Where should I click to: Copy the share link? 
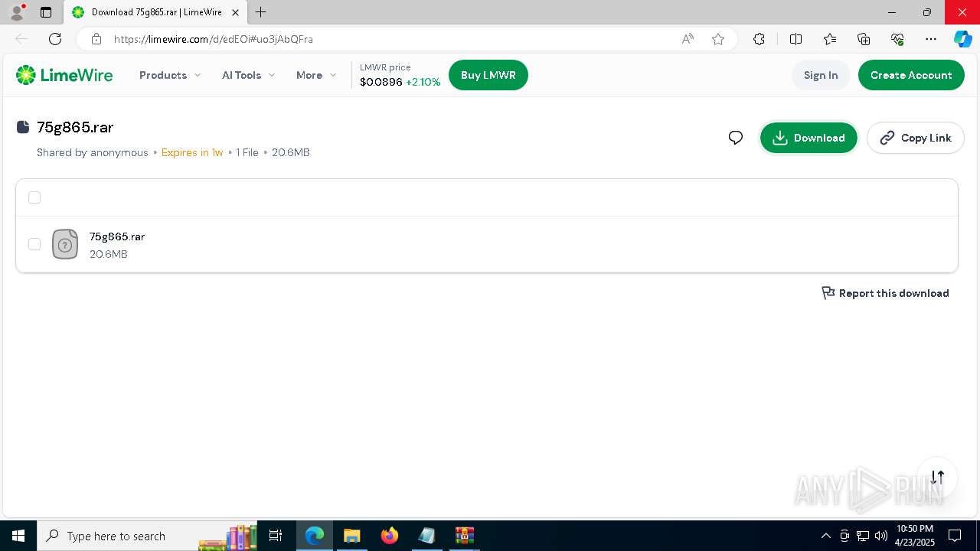[916, 138]
